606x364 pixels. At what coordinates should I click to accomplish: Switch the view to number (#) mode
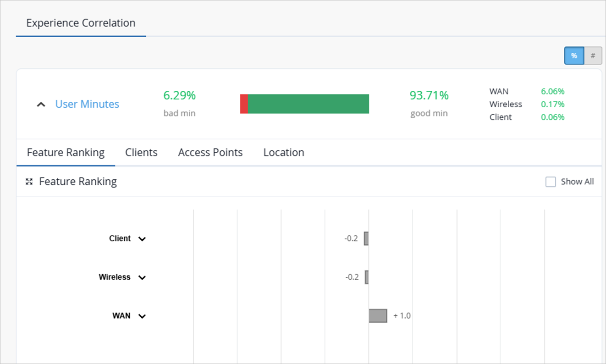593,55
